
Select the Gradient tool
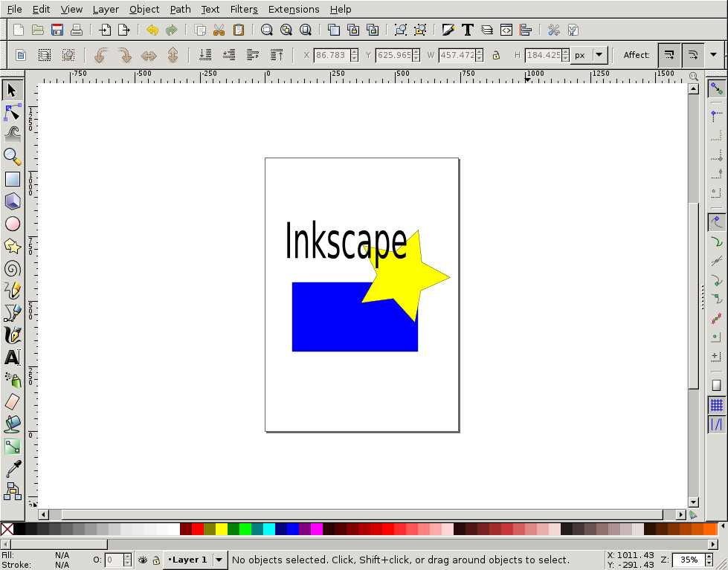point(12,447)
